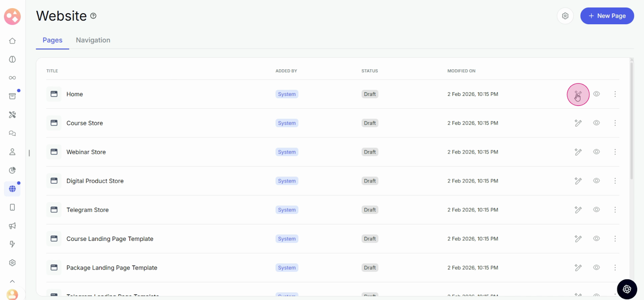Screen dimensions: 644x300
Task: Open the home icon in sidebar
Action: (12, 41)
